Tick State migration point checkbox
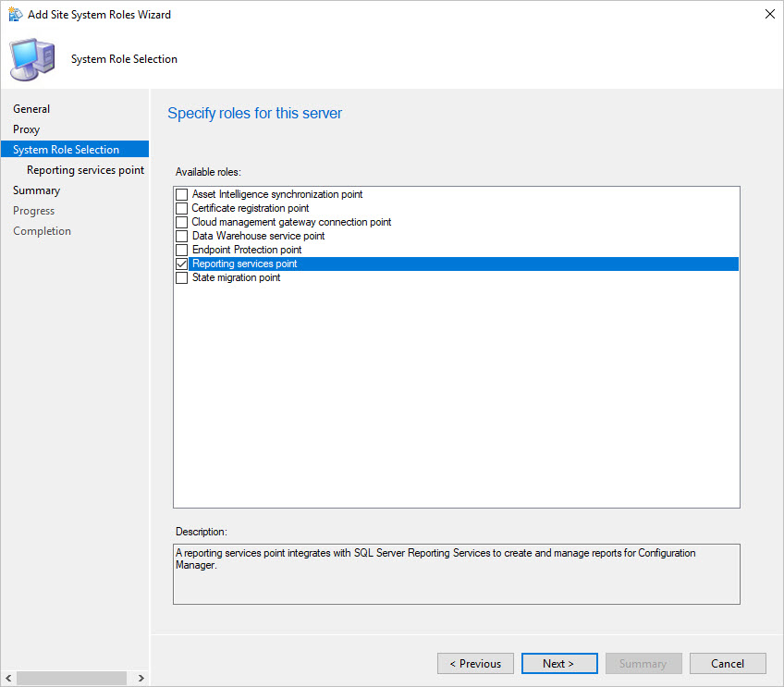 [181, 277]
